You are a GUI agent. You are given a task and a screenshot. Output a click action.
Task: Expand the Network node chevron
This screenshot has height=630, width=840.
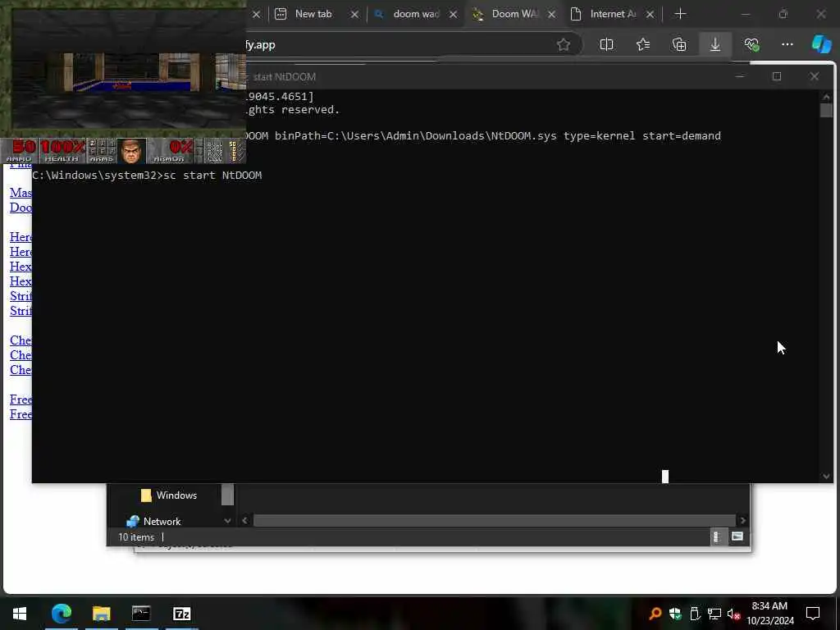coord(228,521)
